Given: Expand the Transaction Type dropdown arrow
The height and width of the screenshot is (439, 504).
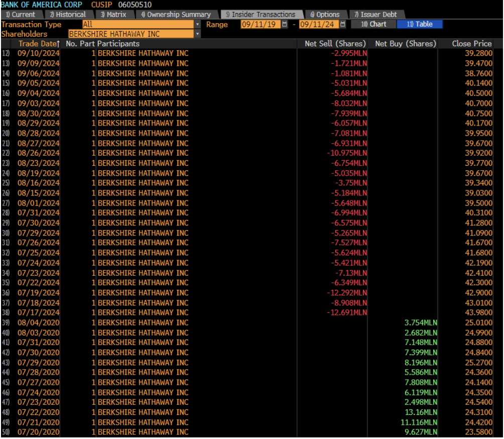Looking at the screenshot, I should (x=197, y=25).
